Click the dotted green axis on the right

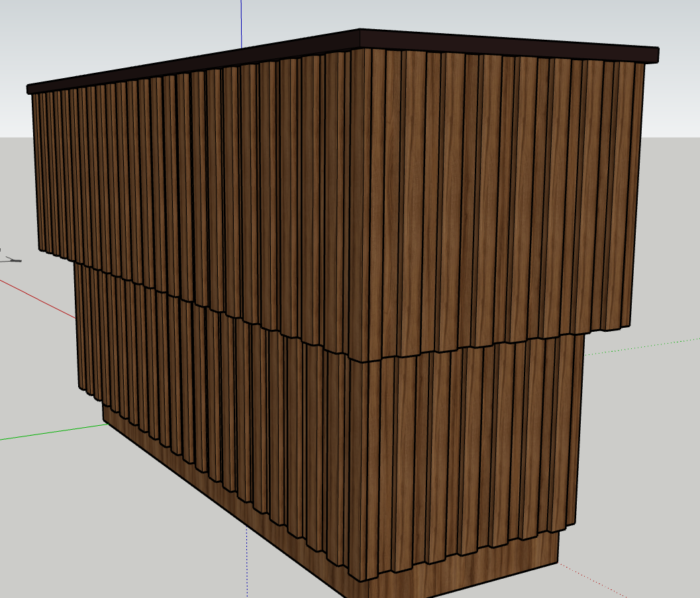[642, 346]
